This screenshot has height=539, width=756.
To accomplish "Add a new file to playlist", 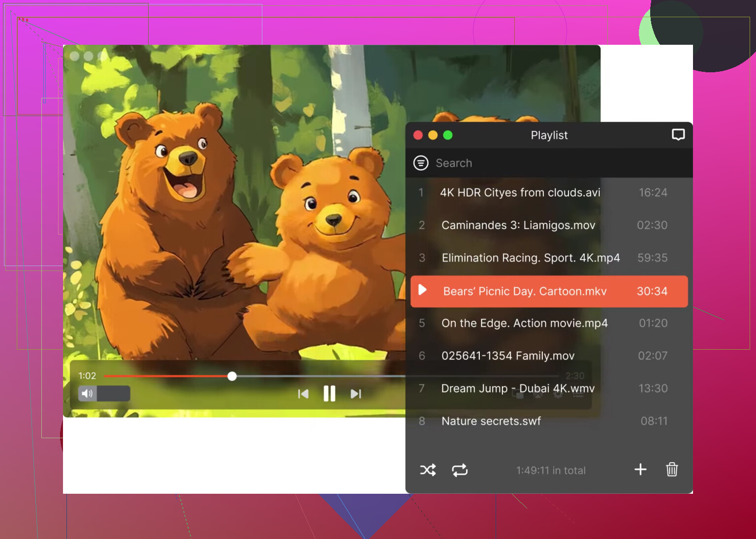I will 640,470.
